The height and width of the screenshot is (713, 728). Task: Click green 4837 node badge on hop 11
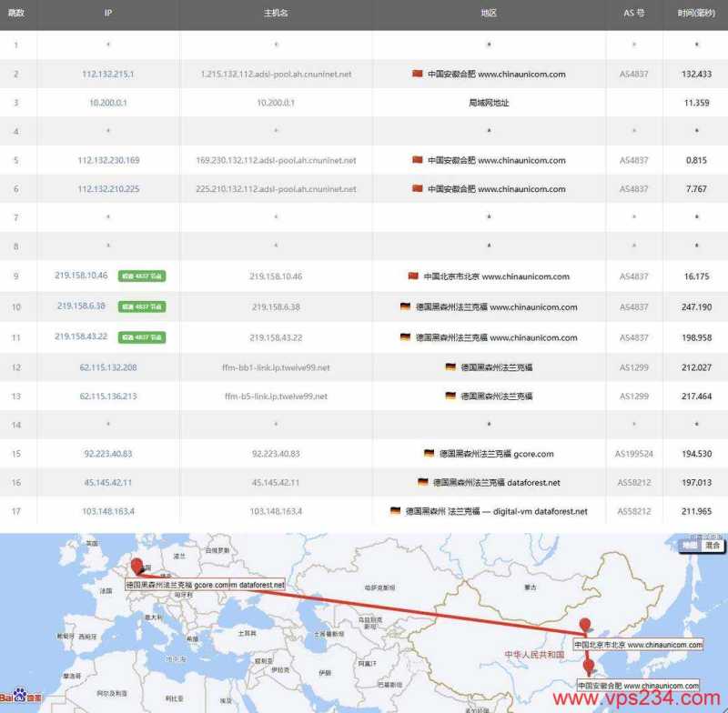point(142,337)
